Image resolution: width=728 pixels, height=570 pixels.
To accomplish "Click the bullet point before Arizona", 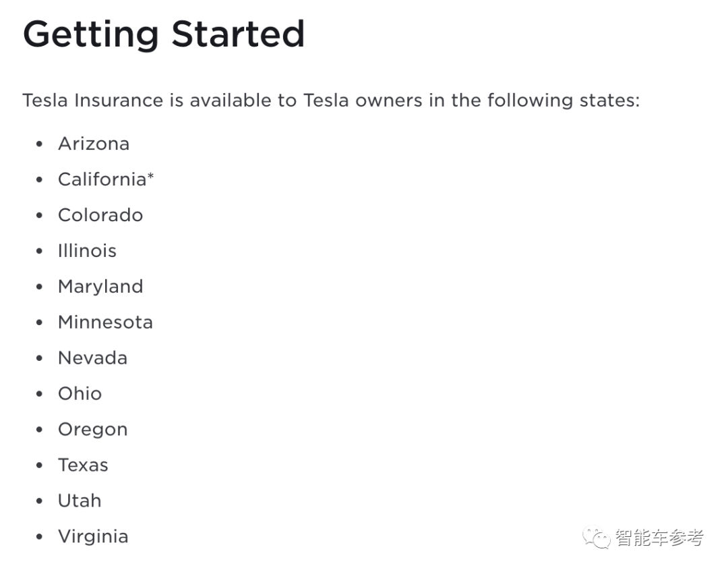I will point(40,144).
